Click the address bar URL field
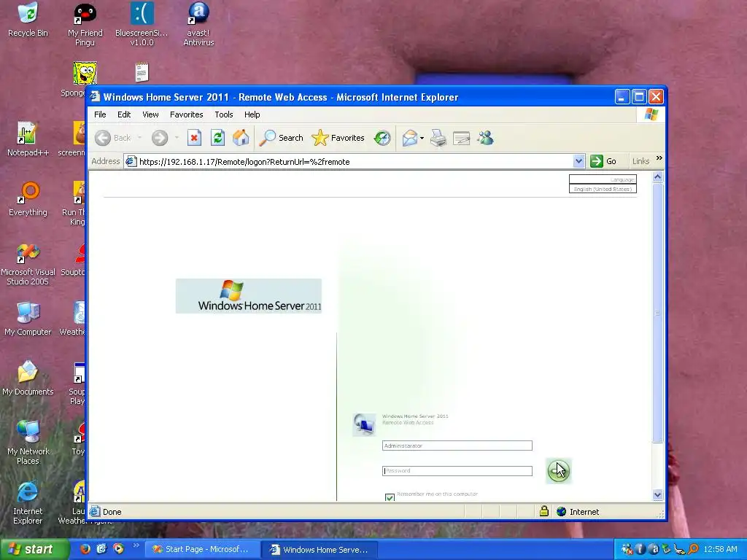 click(x=348, y=161)
